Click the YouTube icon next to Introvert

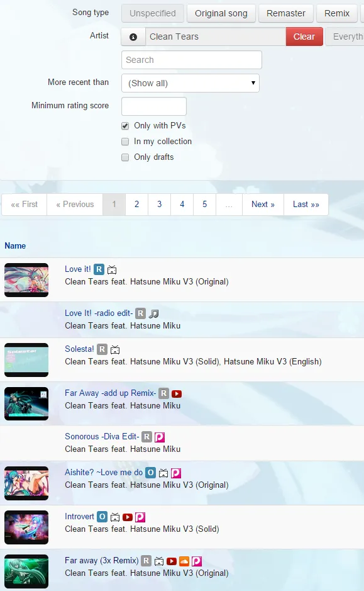(128, 517)
